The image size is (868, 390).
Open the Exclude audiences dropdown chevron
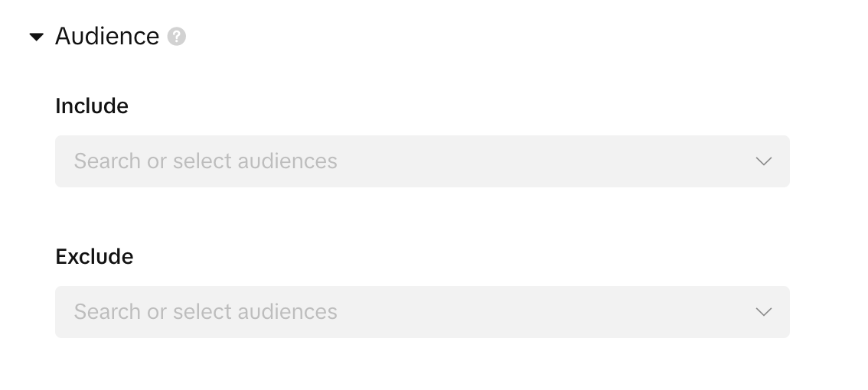[763, 312]
